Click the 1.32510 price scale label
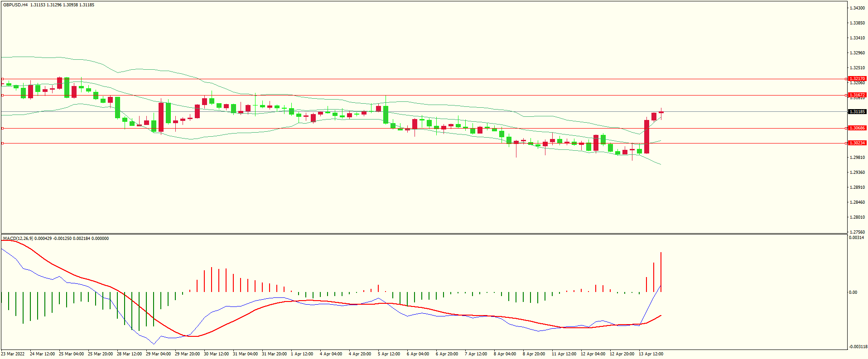This screenshot has height=359, width=868. (x=857, y=68)
